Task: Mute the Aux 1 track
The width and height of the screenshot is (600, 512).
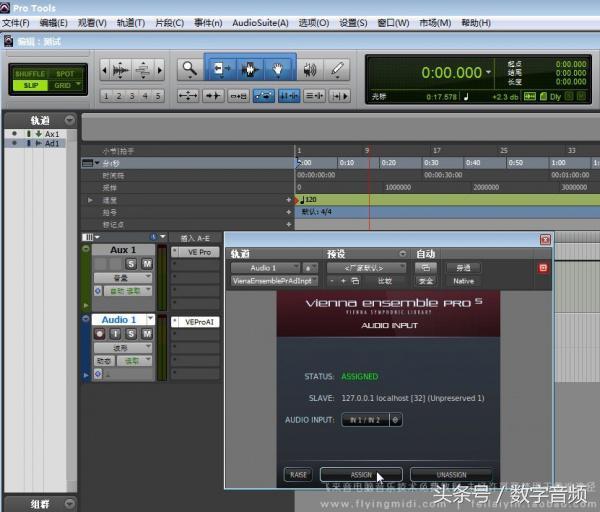Action: click(147, 264)
